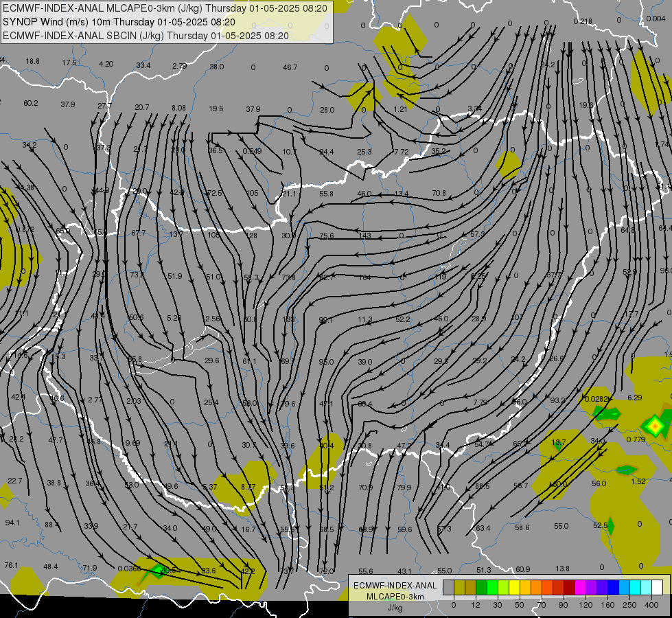Click the map value '99.1'
This screenshot has width=672, height=618.
(x=326, y=320)
